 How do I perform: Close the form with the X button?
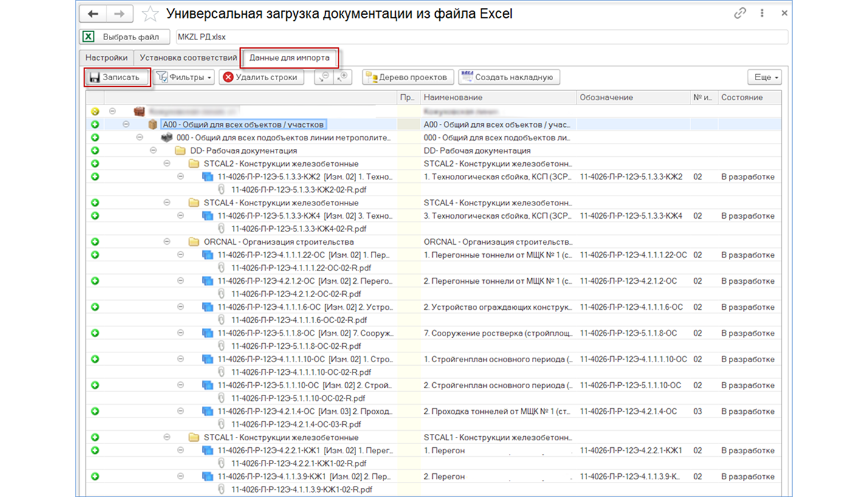[x=784, y=13]
